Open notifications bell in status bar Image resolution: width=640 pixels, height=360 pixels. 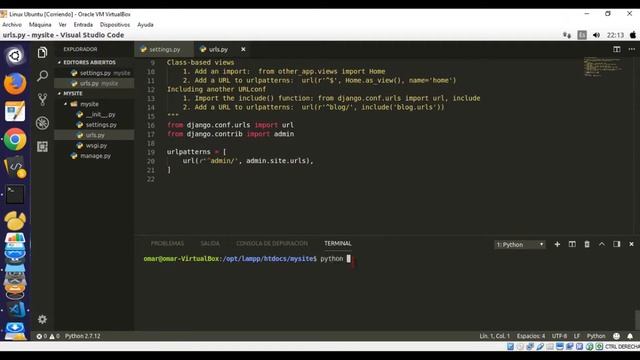pyautogui.click(x=630, y=336)
